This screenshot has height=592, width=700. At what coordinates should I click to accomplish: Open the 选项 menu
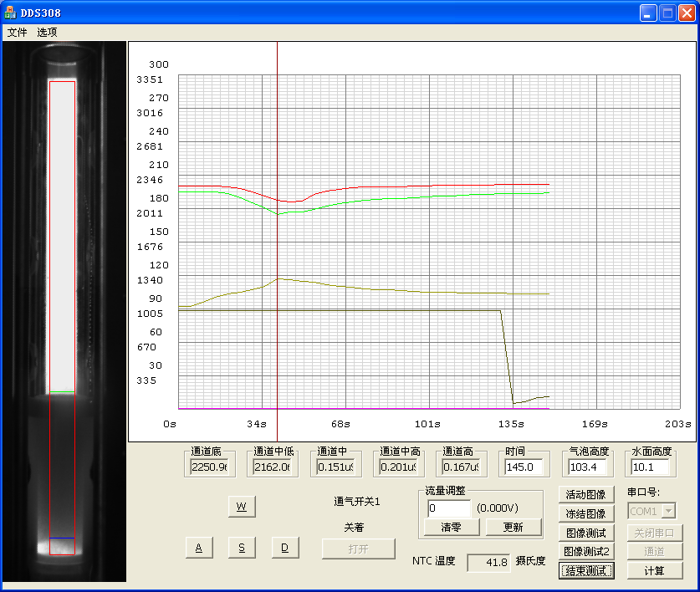(x=47, y=32)
